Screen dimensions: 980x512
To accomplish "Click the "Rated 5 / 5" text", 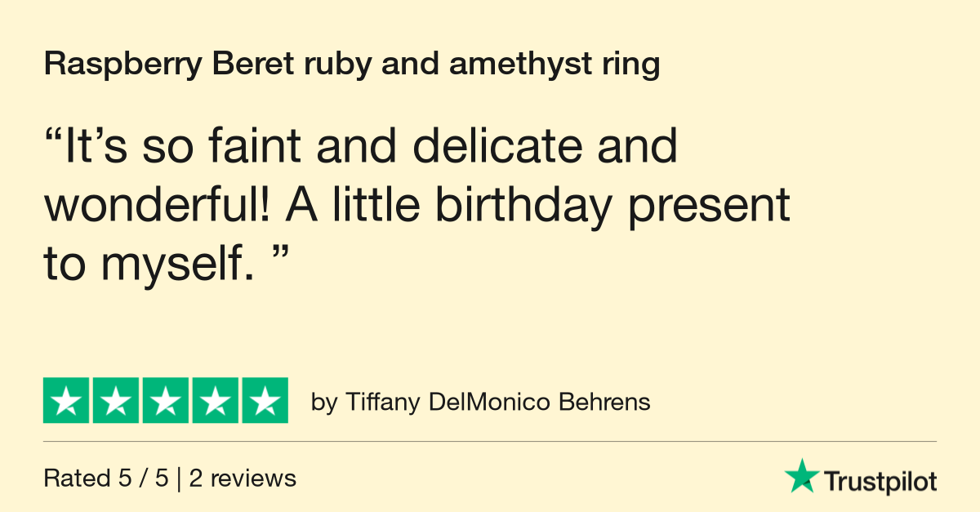I will (106, 479).
